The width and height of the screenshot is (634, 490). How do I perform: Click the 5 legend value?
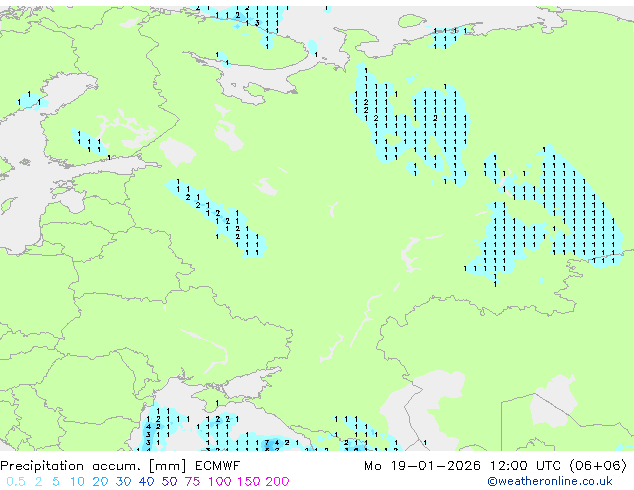tap(56, 482)
